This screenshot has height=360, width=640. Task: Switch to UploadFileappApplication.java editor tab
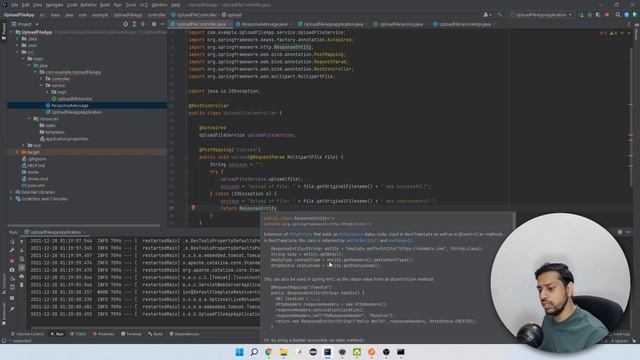click(332, 24)
